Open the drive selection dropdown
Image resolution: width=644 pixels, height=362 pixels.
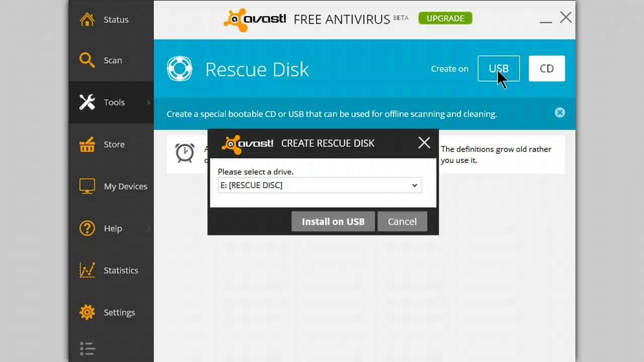point(320,185)
